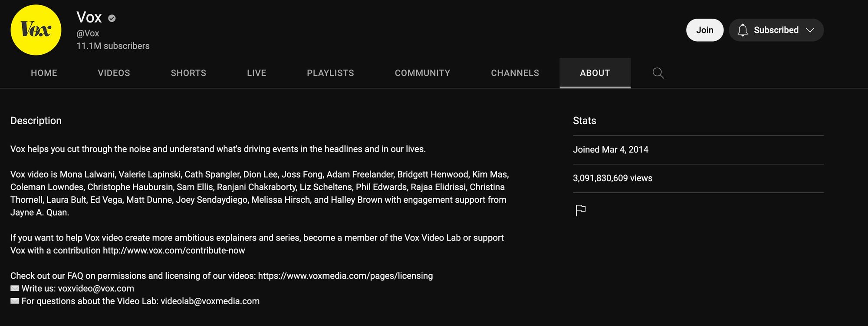Open the PLAYLISTS tab
Image resolution: width=868 pixels, height=326 pixels.
[x=330, y=73]
